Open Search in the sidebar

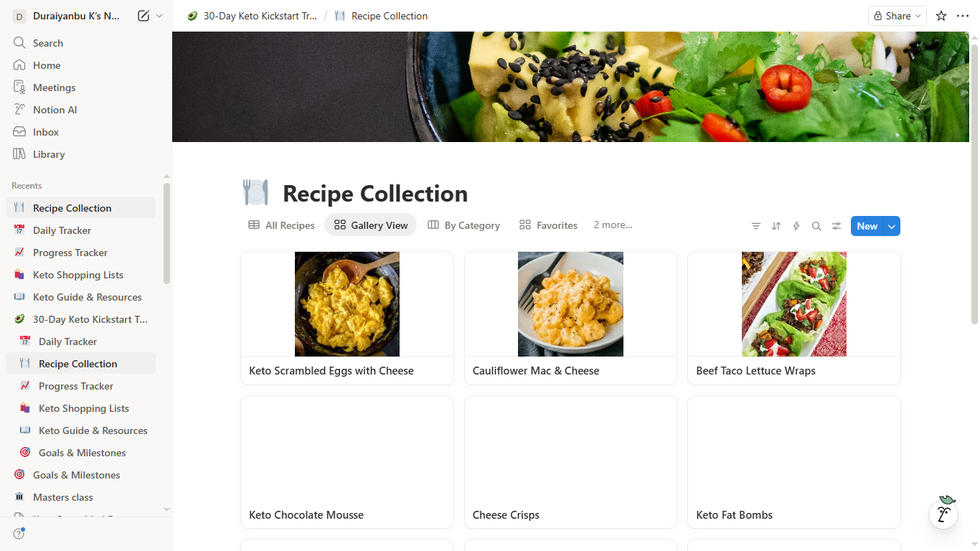[80, 43]
